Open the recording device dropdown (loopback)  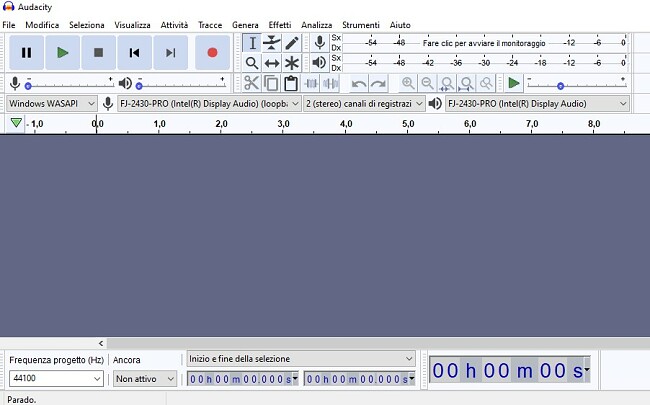[209, 104]
